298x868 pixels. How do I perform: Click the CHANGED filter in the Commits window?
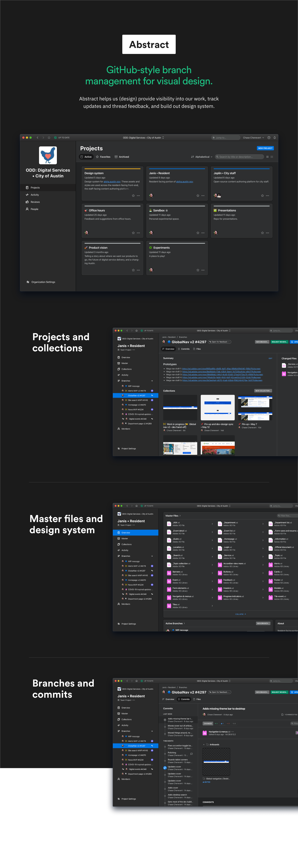click(x=208, y=724)
